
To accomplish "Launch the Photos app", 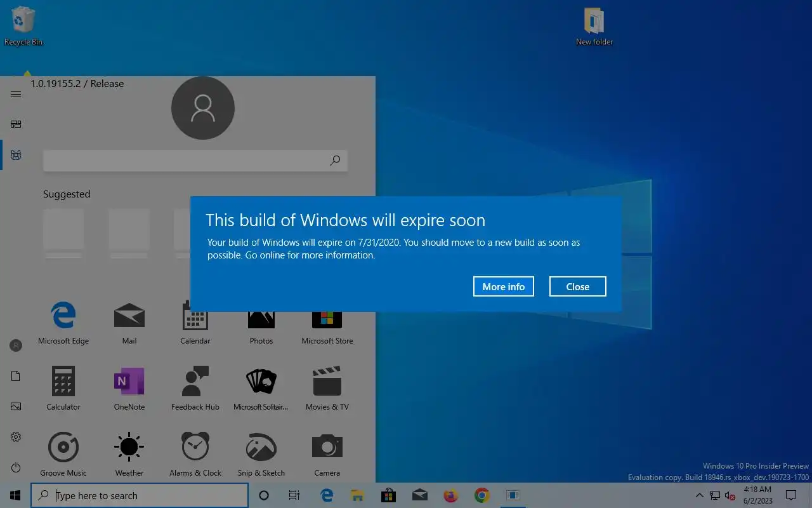I will 261,323.
